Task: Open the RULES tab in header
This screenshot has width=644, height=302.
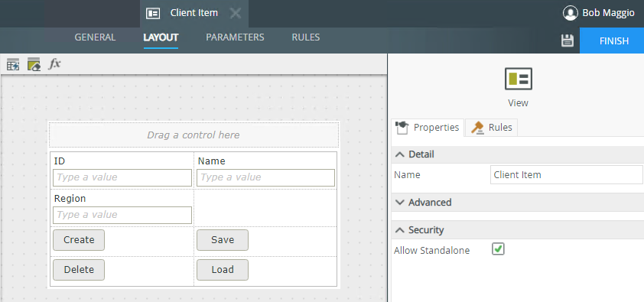Action: (306, 37)
